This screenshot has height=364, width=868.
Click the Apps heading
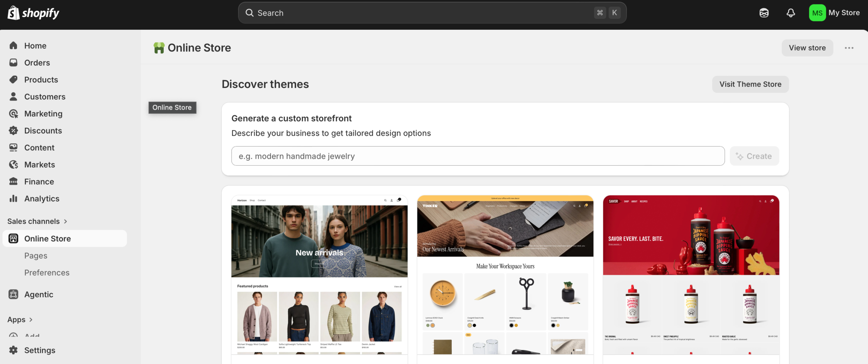16,319
